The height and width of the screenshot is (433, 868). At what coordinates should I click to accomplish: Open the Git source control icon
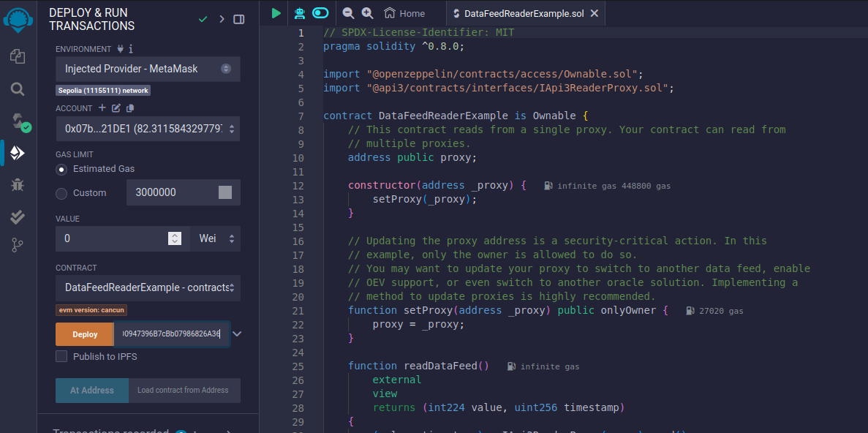pos(18,246)
